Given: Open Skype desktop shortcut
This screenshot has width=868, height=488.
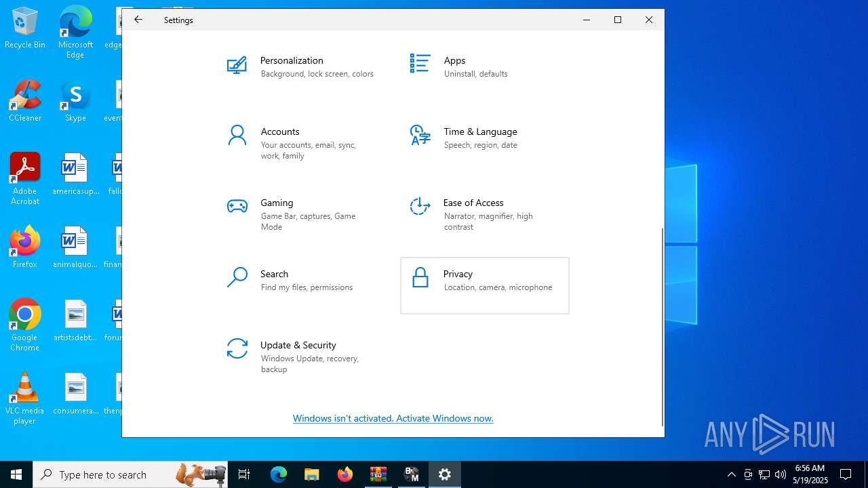Looking at the screenshot, I should click(x=75, y=101).
